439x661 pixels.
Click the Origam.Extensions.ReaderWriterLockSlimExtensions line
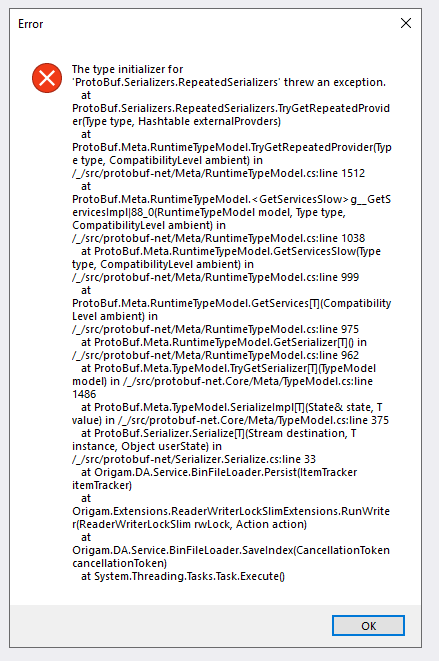pos(231,511)
